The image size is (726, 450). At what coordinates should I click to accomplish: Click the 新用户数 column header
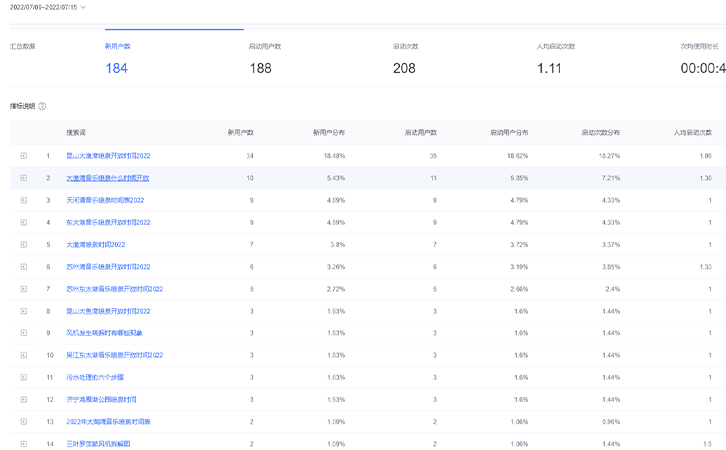[240, 132]
